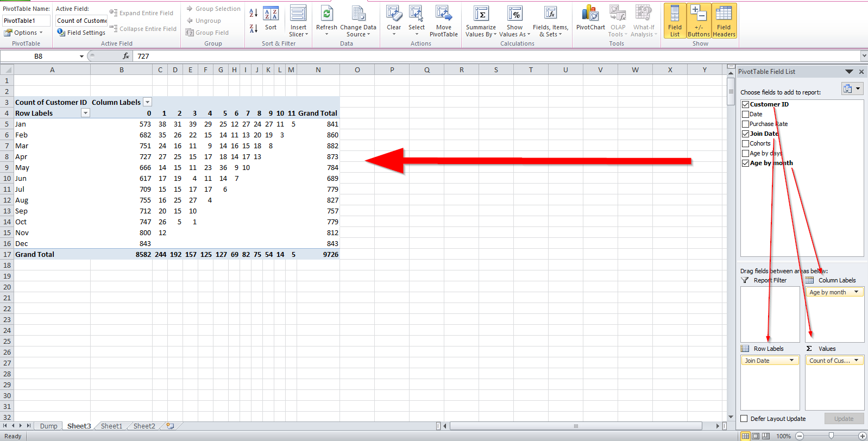Click the Active Field input box
The height and width of the screenshot is (441, 868).
coord(81,21)
